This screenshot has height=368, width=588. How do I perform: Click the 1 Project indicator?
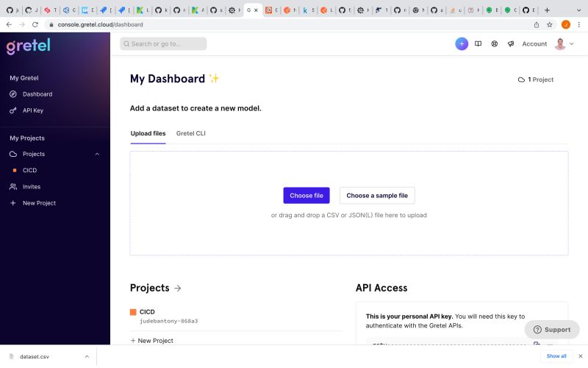pyautogui.click(x=536, y=79)
